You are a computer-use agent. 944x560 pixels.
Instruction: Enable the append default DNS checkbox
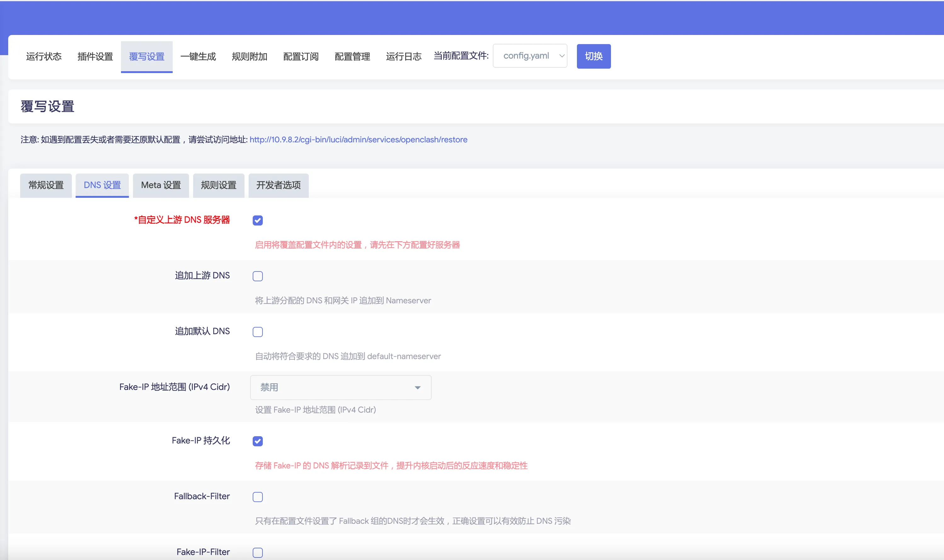tap(257, 332)
